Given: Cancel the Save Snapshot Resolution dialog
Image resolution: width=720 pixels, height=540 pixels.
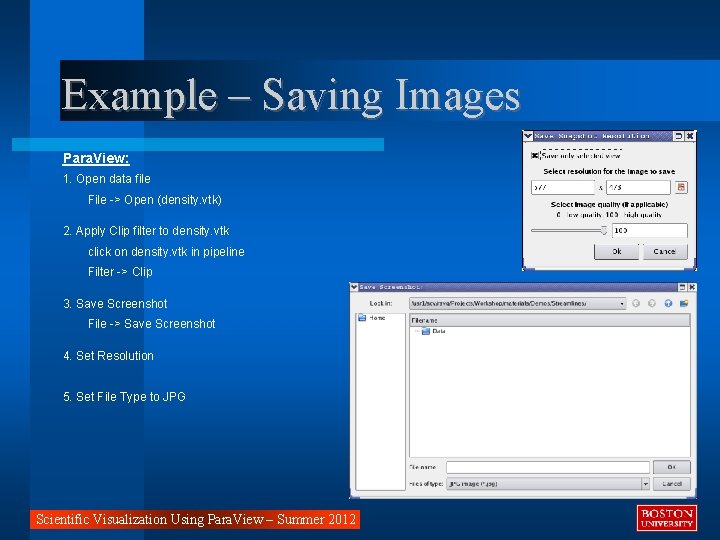Looking at the screenshot, I should point(665,251).
